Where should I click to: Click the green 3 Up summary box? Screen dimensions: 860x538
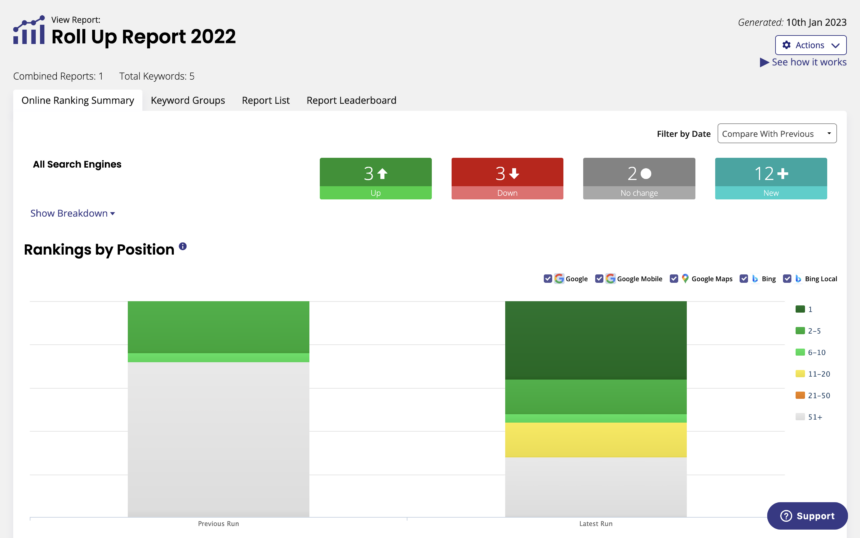click(375, 178)
